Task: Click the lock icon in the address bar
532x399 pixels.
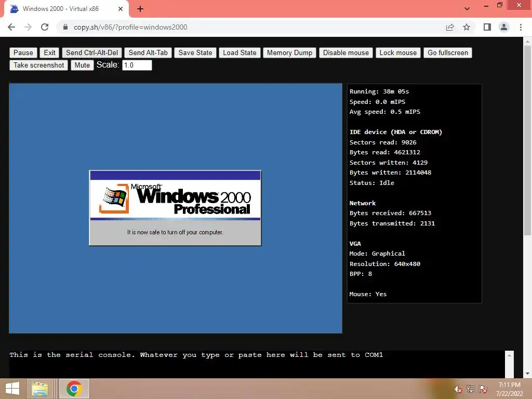Action: coord(65,27)
